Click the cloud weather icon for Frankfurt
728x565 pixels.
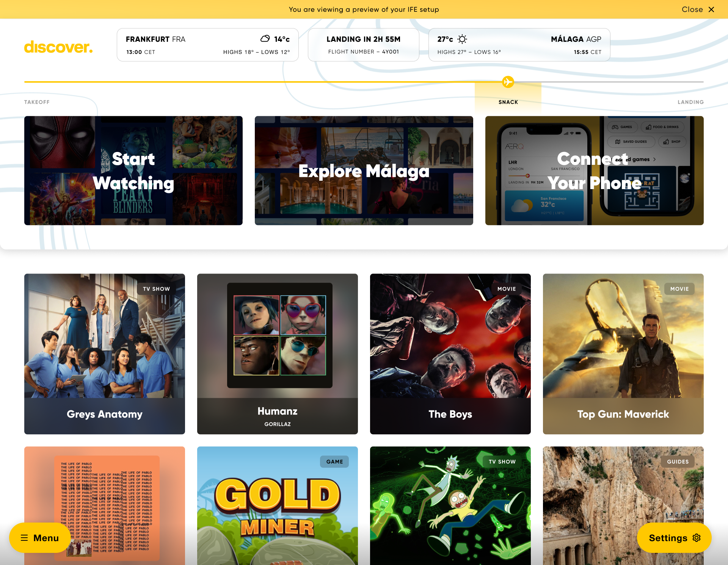265,39
